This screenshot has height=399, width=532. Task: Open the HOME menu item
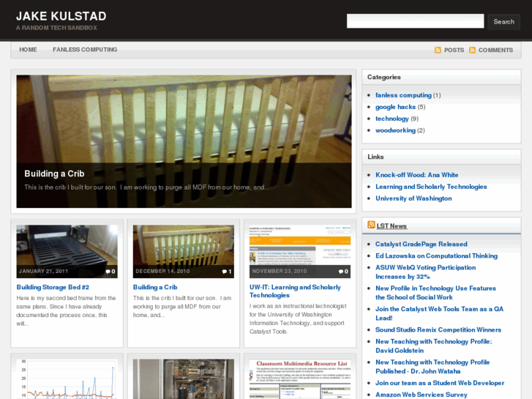(28, 50)
